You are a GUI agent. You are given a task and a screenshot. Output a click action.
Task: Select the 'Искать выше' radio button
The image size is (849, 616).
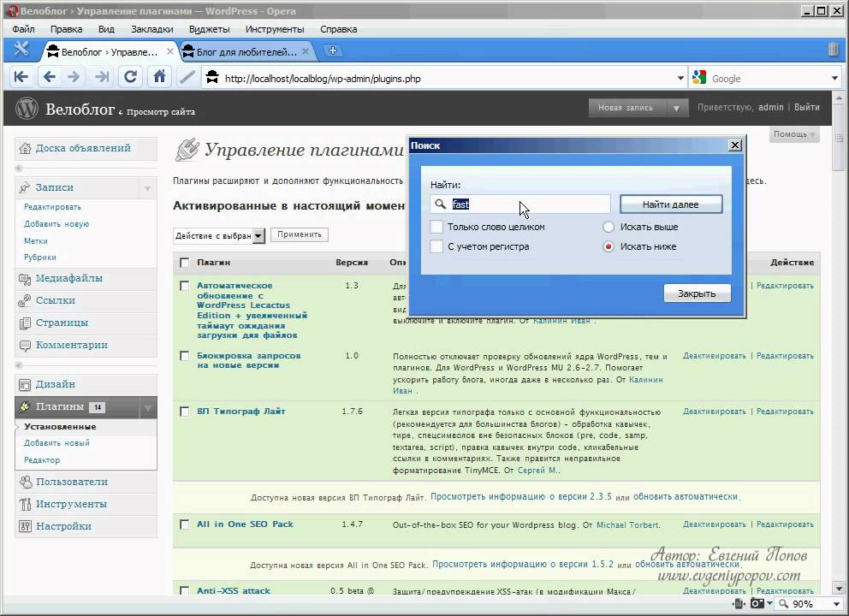(609, 227)
